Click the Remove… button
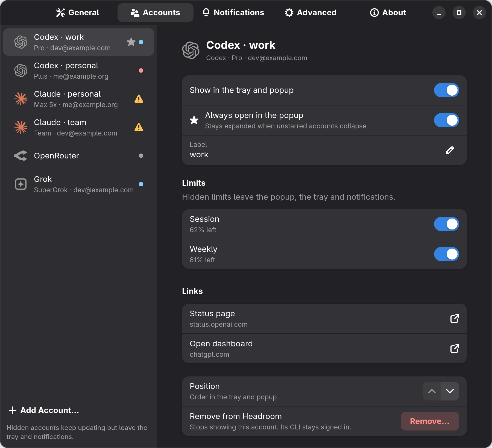The width and height of the screenshot is (492, 448). pyautogui.click(x=430, y=421)
